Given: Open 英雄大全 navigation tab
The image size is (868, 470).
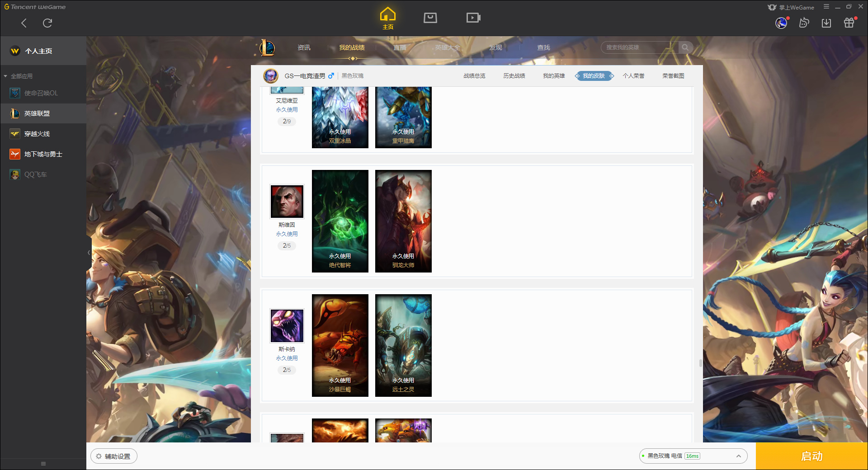Looking at the screenshot, I should (x=448, y=47).
